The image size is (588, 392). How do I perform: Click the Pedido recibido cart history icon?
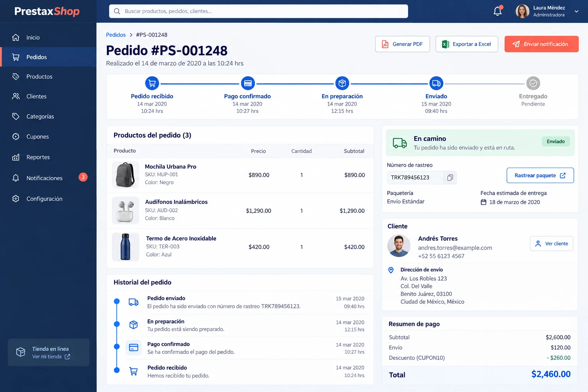click(x=134, y=371)
